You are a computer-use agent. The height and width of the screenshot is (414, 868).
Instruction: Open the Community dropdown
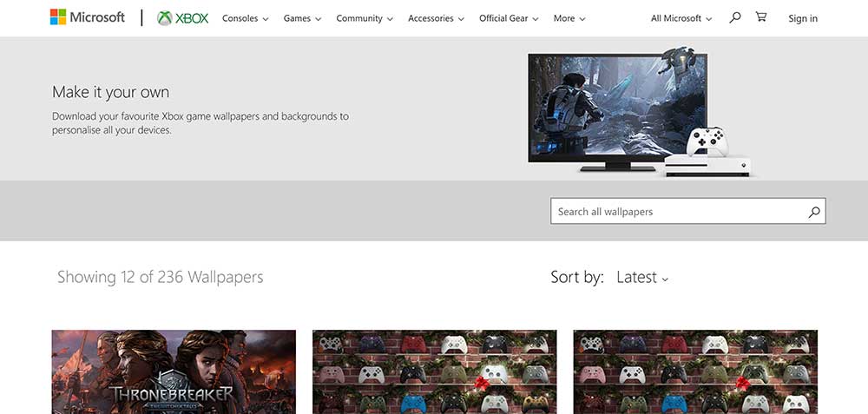tap(365, 18)
